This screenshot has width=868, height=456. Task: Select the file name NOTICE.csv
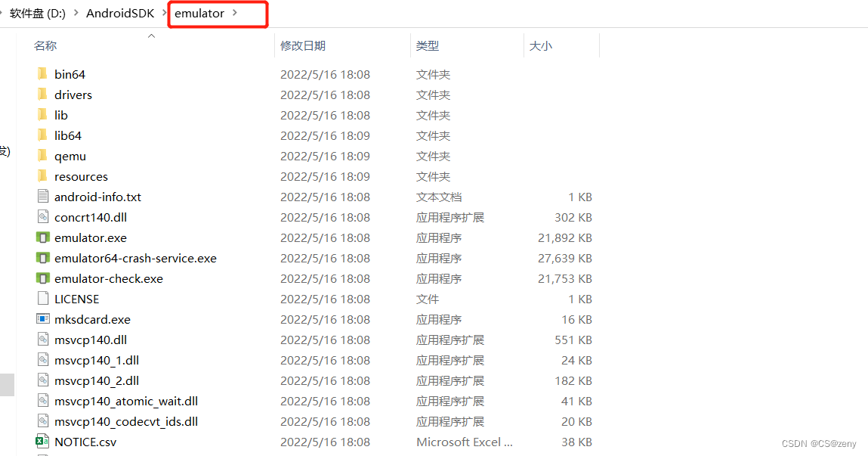(x=85, y=442)
